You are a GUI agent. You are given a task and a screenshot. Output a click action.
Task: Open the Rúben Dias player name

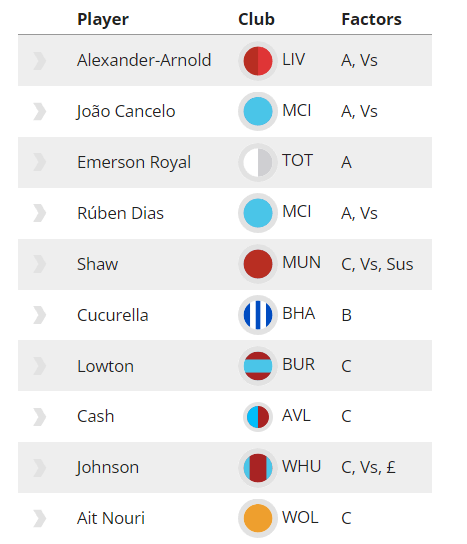click(x=120, y=213)
